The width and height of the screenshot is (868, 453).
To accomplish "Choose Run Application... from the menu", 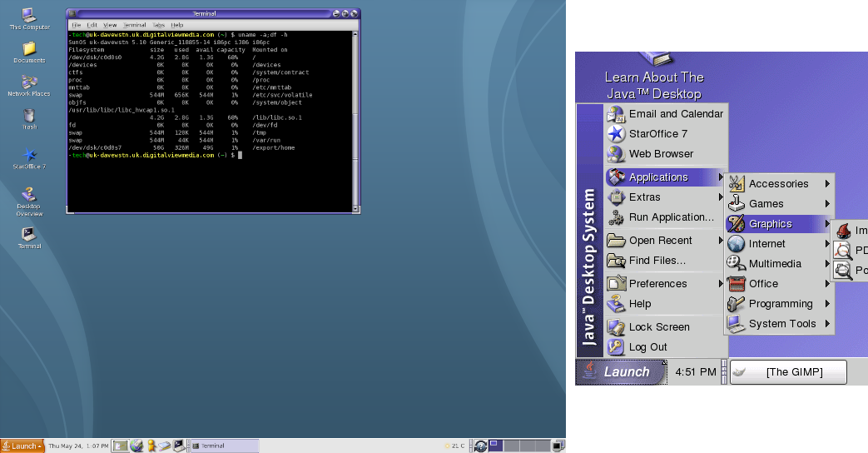I will click(671, 217).
